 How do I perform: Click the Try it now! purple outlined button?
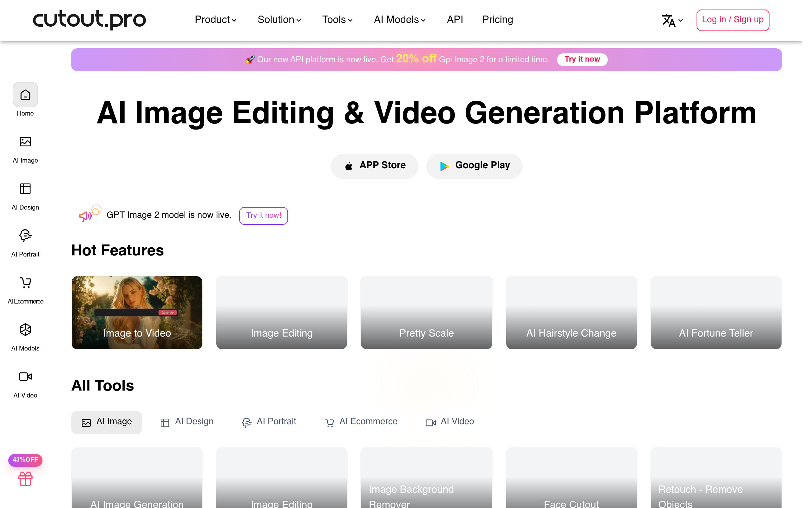tap(263, 216)
